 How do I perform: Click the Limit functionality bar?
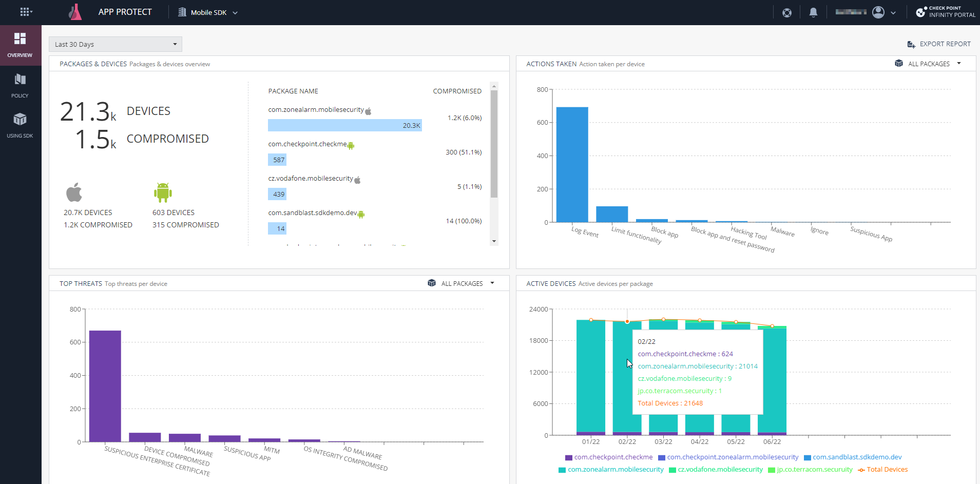coord(612,215)
